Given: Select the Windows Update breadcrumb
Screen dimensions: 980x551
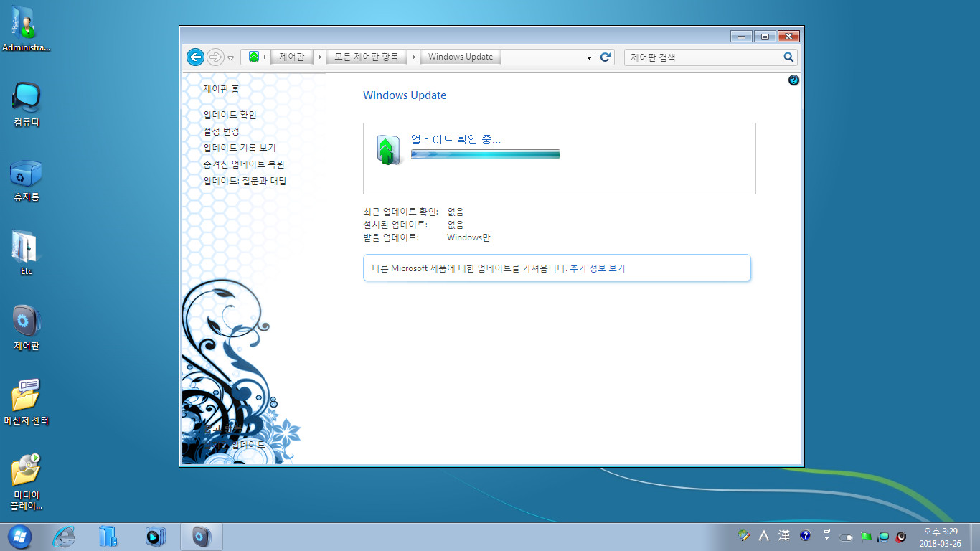Looking at the screenshot, I should (461, 57).
